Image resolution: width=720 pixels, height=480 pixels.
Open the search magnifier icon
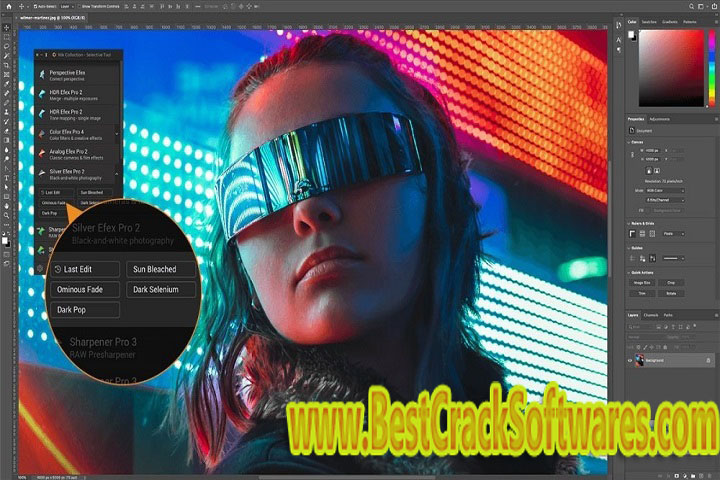coord(691,6)
